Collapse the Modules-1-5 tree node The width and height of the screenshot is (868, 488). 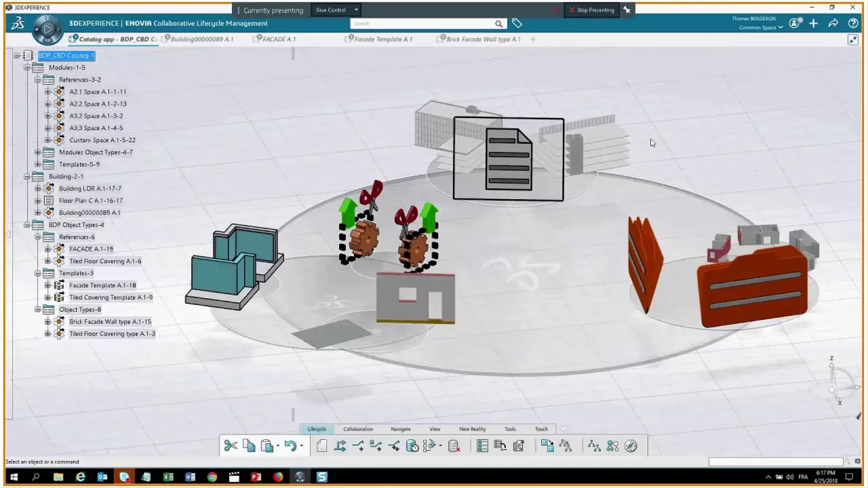tap(27, 68)
